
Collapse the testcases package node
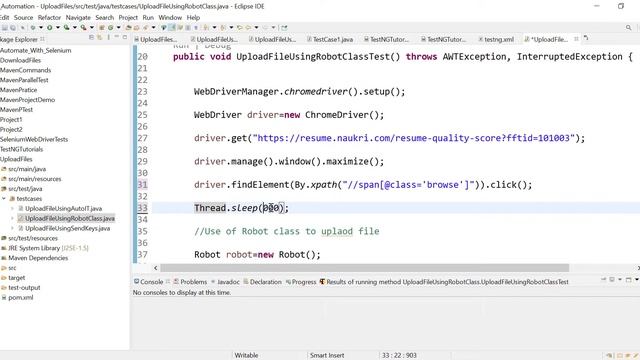[x=4, y=198]
